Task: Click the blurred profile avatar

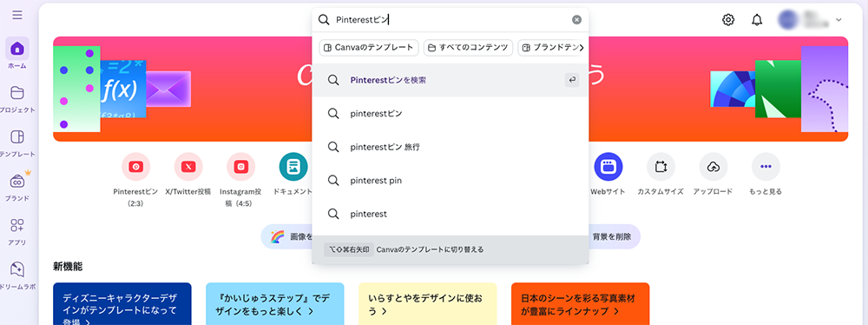Action: click(x=787, y=20)
